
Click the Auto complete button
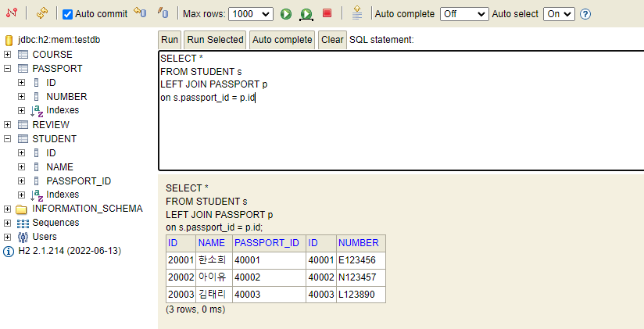[x=282, y=40]
